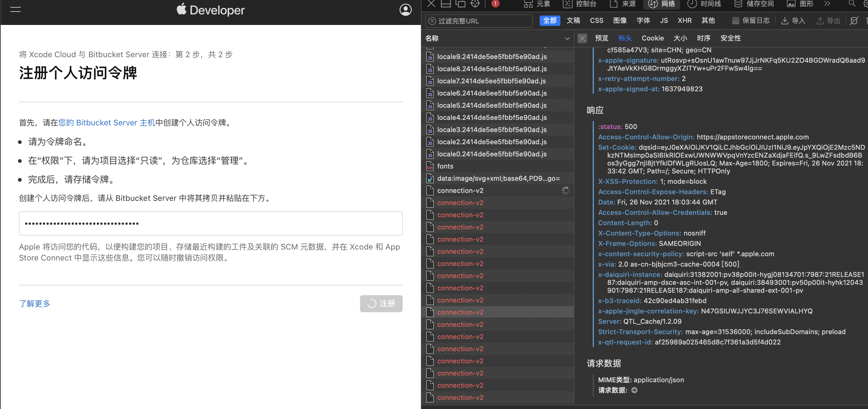The width and height of the screenshot is (868, 409).
Task: Click the personal access token field
Action: tap(210, 223)
